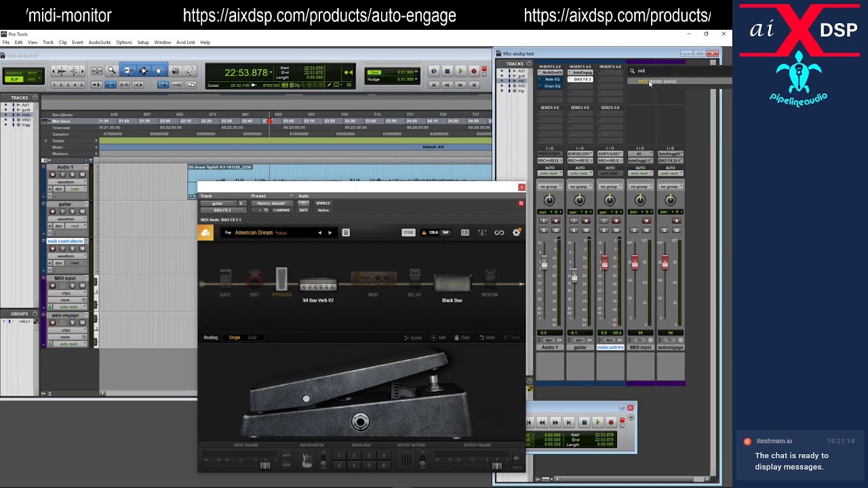Screen dimensions: 868x488
Task: Select the DIST pedal in signal chain
Action: point(254,279)
